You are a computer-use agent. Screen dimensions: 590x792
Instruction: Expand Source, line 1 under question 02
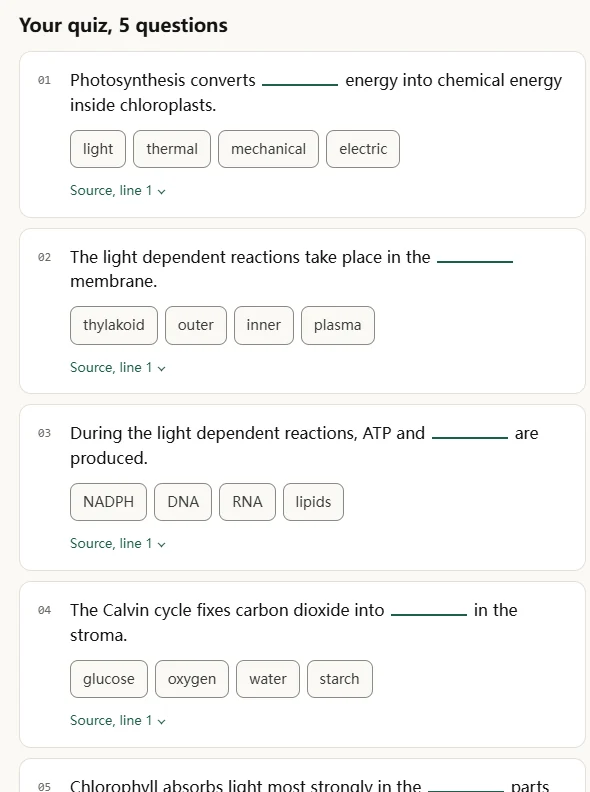[x=118, y=367]
